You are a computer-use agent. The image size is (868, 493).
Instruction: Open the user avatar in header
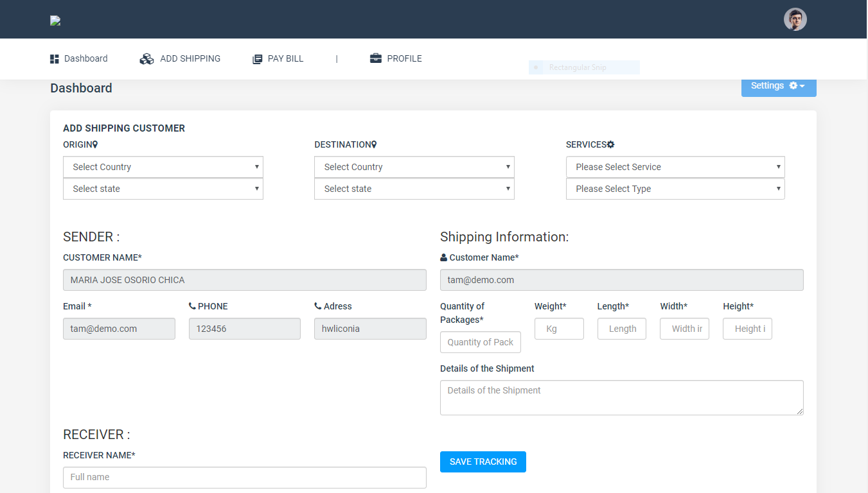pos(795,19)
